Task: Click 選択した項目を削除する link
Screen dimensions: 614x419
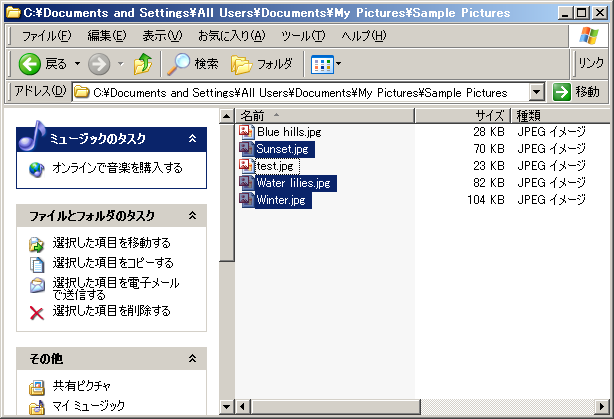Action: 112,311
